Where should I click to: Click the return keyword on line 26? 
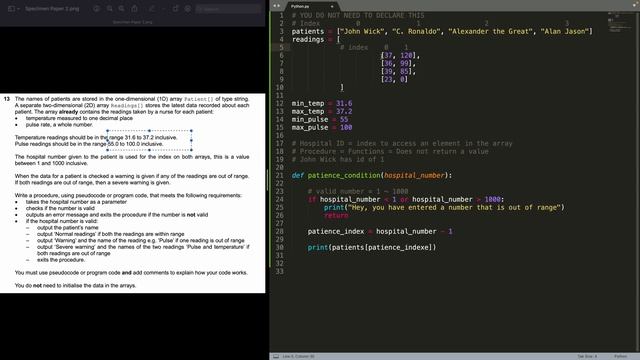tap(336, 216)
